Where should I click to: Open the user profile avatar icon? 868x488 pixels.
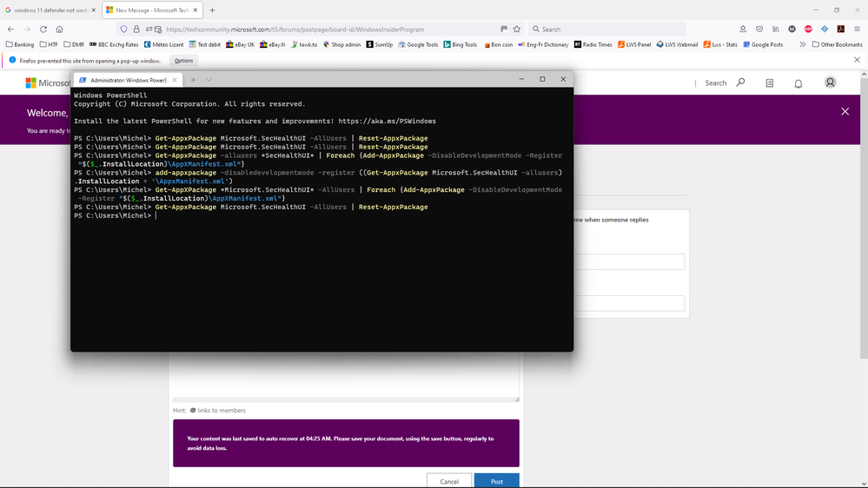click(x=830, y=82)
